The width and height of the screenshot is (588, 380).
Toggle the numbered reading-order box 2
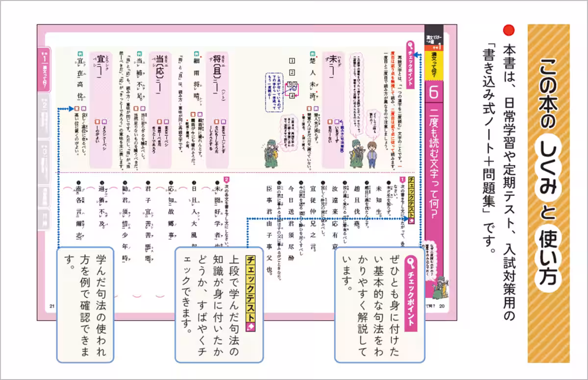293,72
